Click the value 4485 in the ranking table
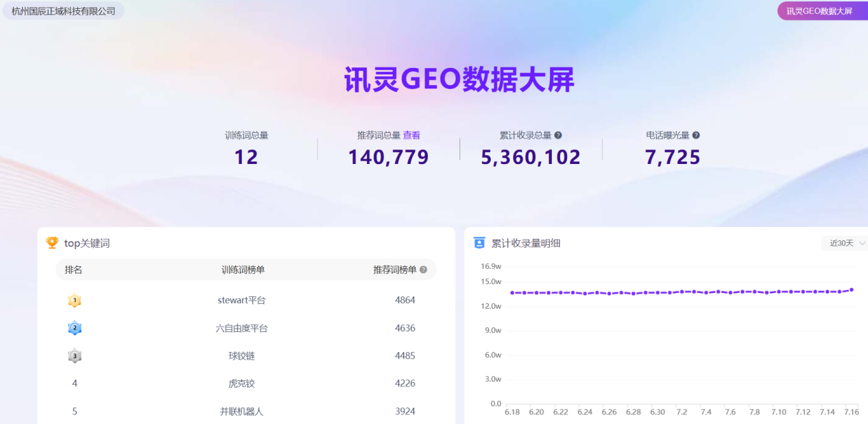 [405, 356]
